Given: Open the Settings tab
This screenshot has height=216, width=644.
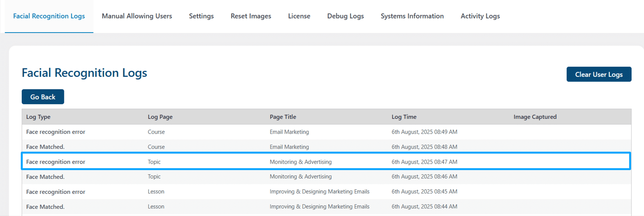Looking at the screenshot, I should [x=201, y=16].
